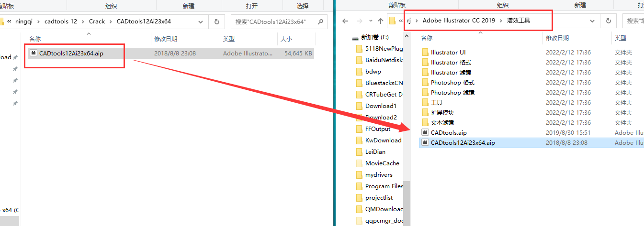Viewport: 644px width, 226px height.
Task: Expand address history dropdown after 增效工具 path
Action: [593, 21]
